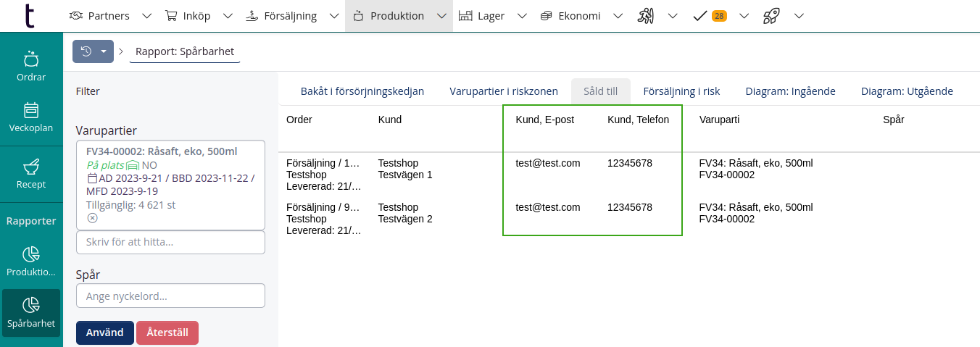Switch to Varupartier i riskzonen tab
Image resolution: width=980 pixels, height=347 pixels.
tap(504, 91)
